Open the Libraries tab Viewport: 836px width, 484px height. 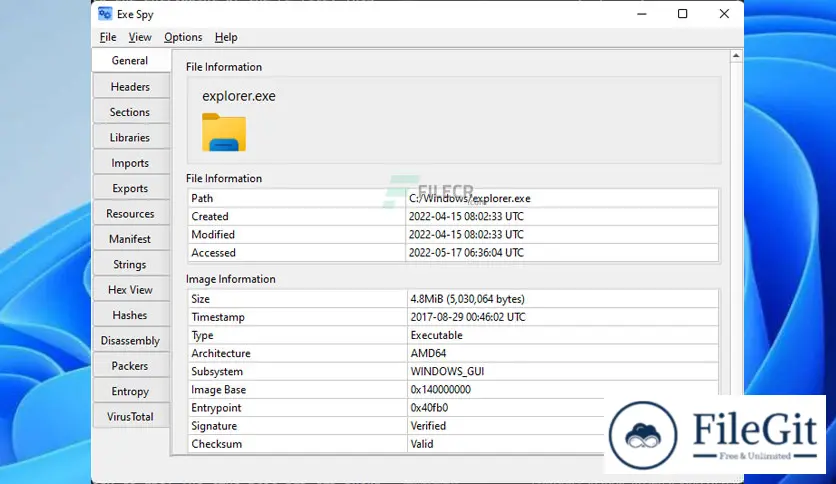coord(131,138)
